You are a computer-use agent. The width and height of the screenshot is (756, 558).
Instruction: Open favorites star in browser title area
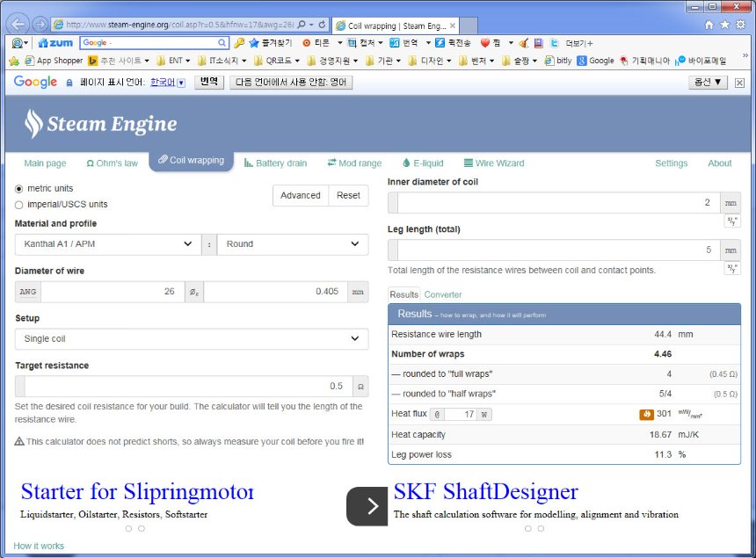coord(724,25)
